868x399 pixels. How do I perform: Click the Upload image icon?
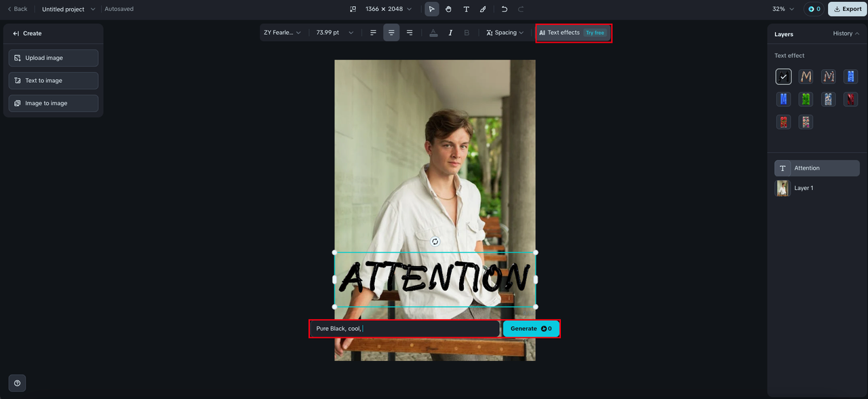point(18,58)
